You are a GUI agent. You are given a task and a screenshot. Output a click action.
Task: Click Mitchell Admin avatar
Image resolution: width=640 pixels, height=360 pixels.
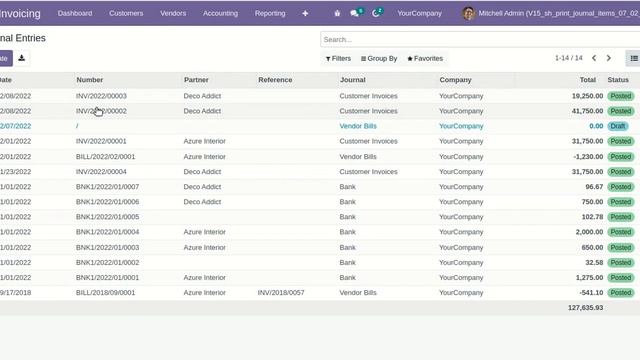tap(469, 13)
